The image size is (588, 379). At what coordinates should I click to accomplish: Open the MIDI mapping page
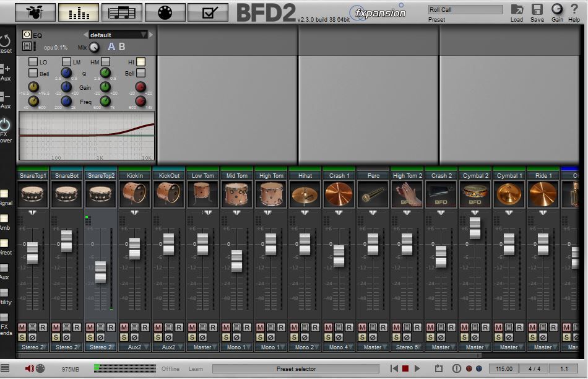pyautogui.click(x=165, y=12)
